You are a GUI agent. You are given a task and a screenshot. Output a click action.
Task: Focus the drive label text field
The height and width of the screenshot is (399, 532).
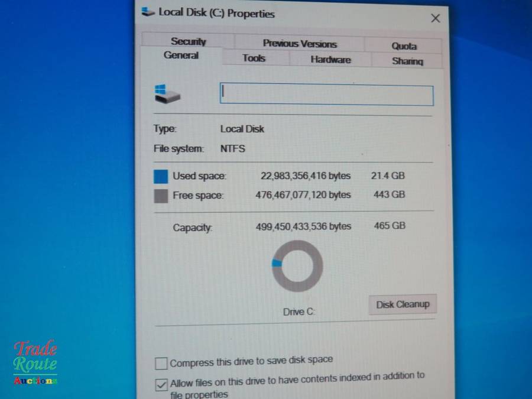click(326, 95)
